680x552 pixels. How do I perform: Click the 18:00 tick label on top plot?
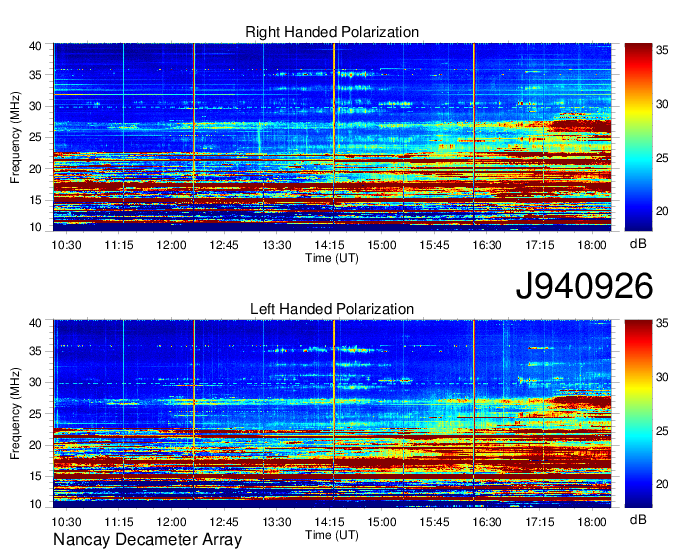pyautogui.click(x=592, y=245)
